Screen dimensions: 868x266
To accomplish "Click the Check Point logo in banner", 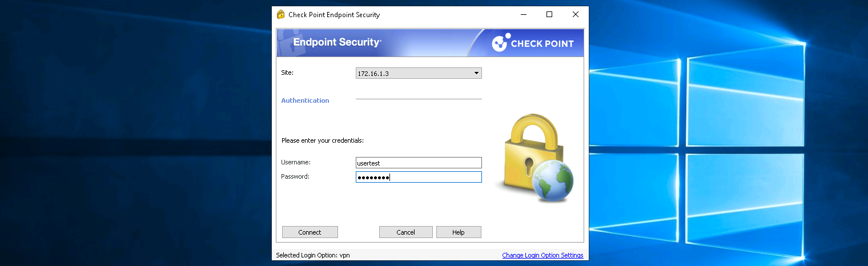I will (533, 43).
